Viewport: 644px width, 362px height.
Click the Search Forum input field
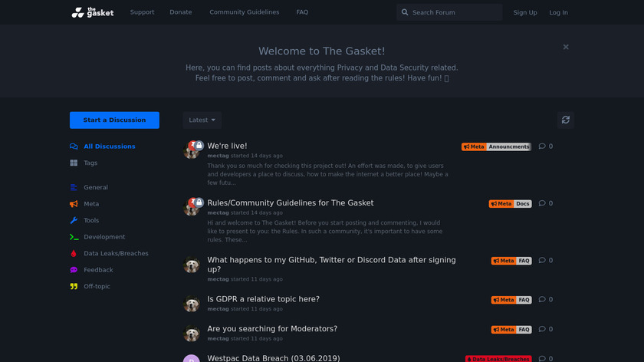[449, 12]
